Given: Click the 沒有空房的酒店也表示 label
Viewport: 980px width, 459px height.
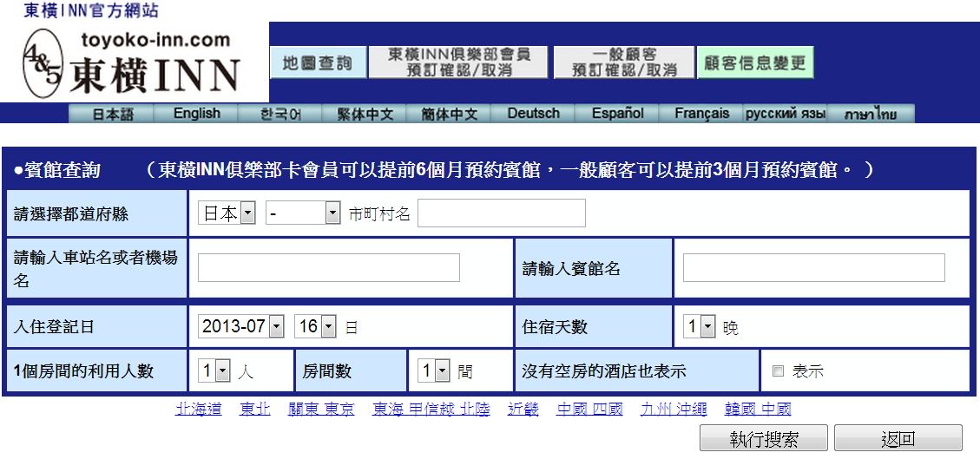Looking at the screenshot, I should [604, 371].
